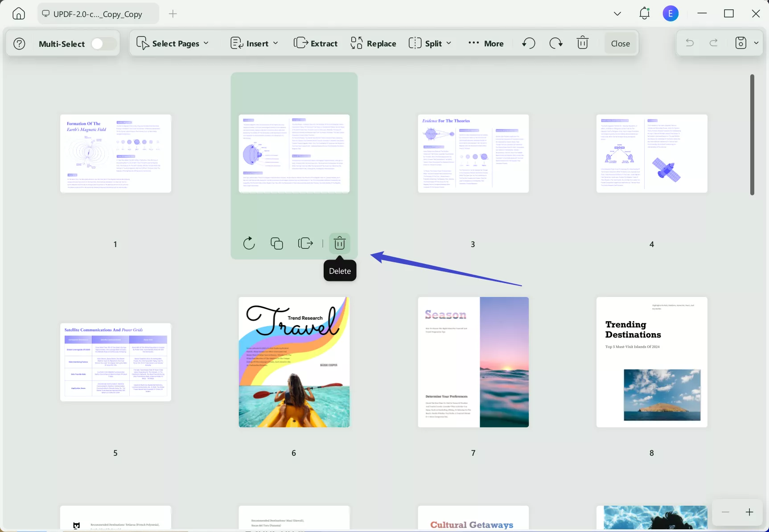The image size is (769, 532).
Task: Open the Split options dropdown
Action: [429, 43]
